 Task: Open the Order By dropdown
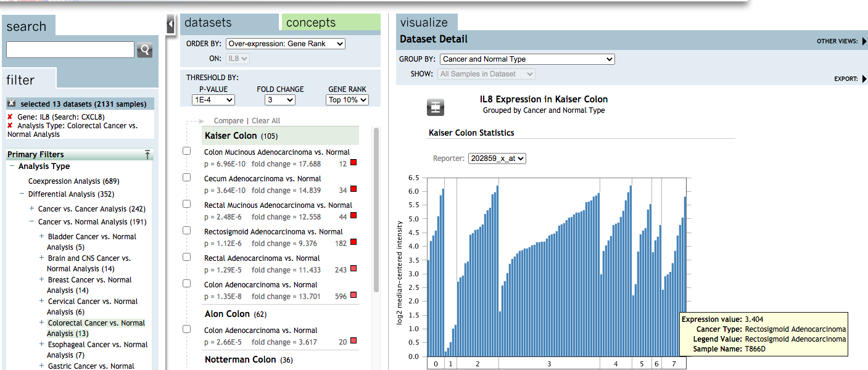[x=285, y=44]
